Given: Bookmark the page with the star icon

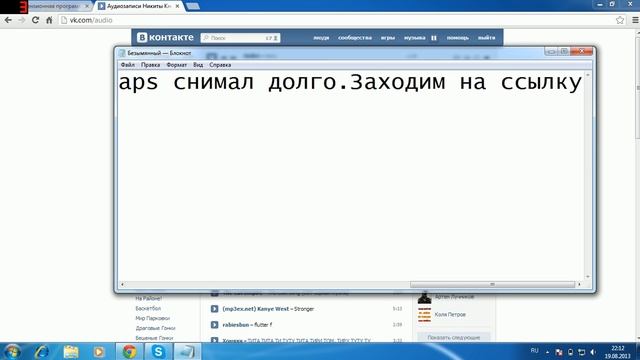Looking at the screenshot, I should (x=620, y=20).
